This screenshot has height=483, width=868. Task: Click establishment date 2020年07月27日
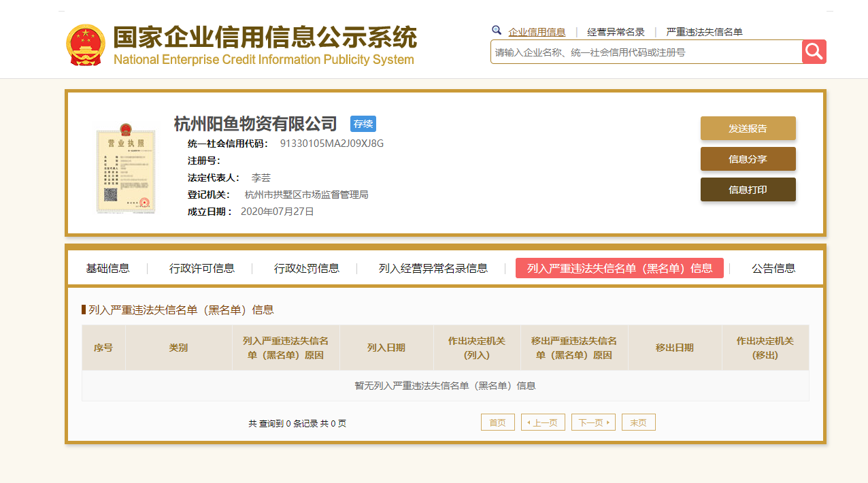[278, 212]
